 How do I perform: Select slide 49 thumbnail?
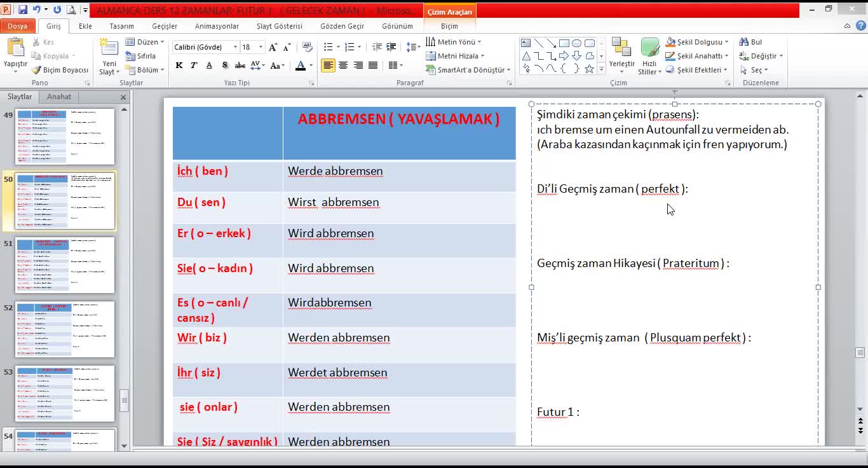[65, 136]
